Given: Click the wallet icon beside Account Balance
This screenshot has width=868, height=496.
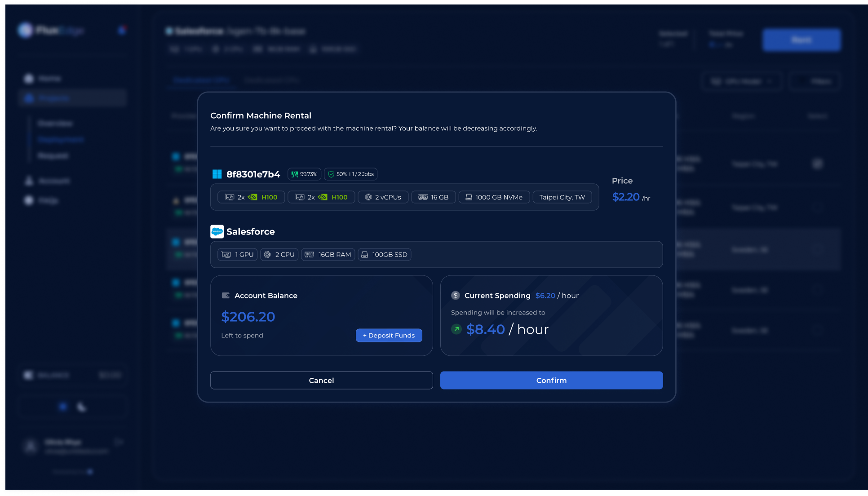Looking at the screenshot, I should click(x=226, y=296).
